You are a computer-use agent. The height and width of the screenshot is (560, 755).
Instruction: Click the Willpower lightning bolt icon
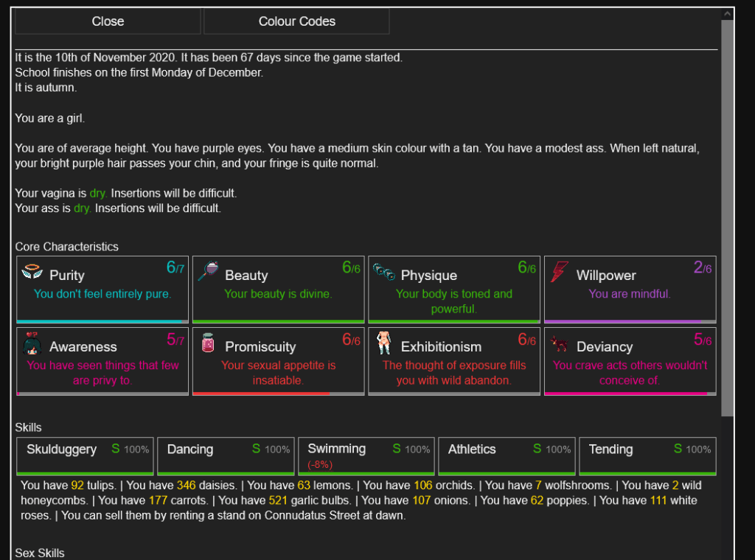coord(560,272)
